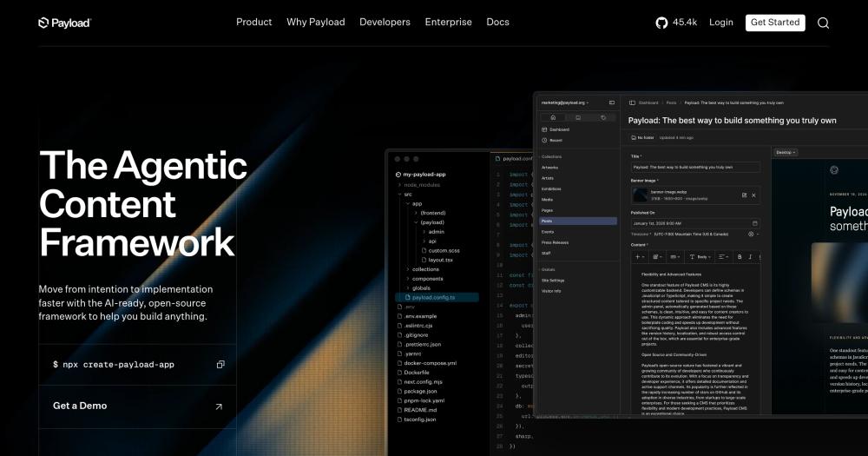This screenshot has height=456, width=868.
Task: Click the banner image thumbnail
Action: (641, 195)
